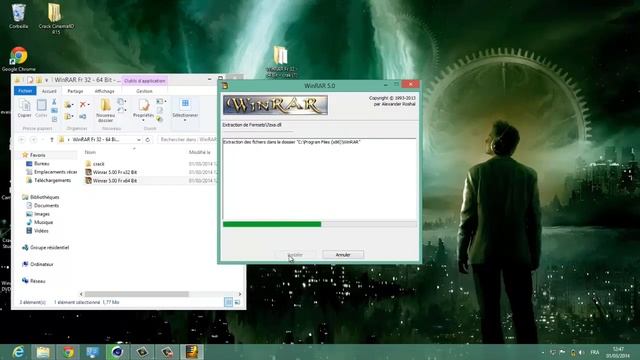Select Crack Cinema4D R15 desktop folder
640x360 pixels.
pyautogui.click(x=56, y=18)
